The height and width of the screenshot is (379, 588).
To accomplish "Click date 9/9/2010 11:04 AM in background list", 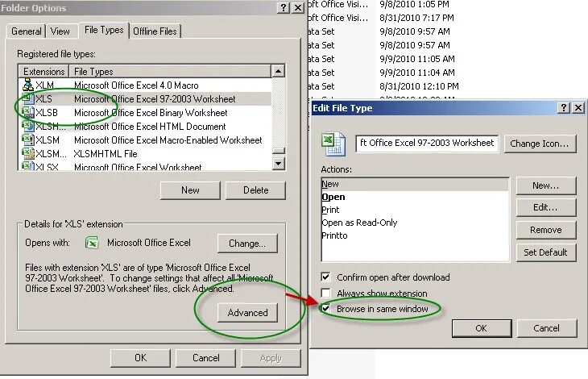I will [x=417, y=73].
